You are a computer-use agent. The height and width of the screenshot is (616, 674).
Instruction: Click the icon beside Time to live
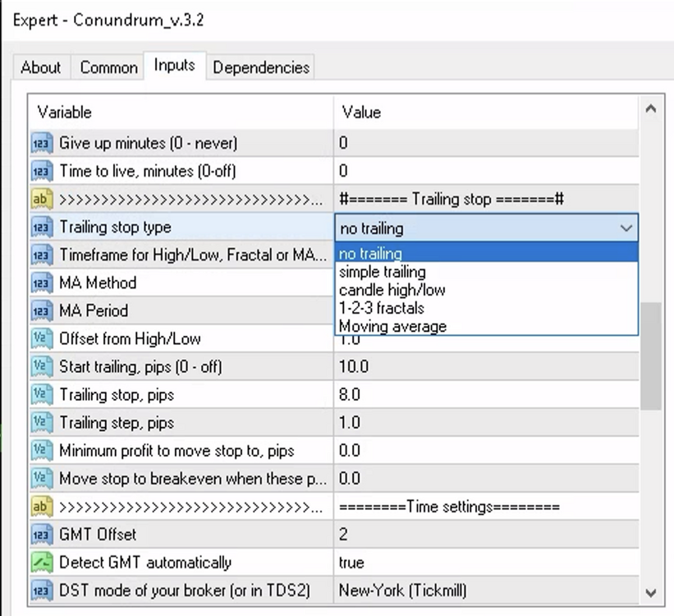(x=42, y=171)
